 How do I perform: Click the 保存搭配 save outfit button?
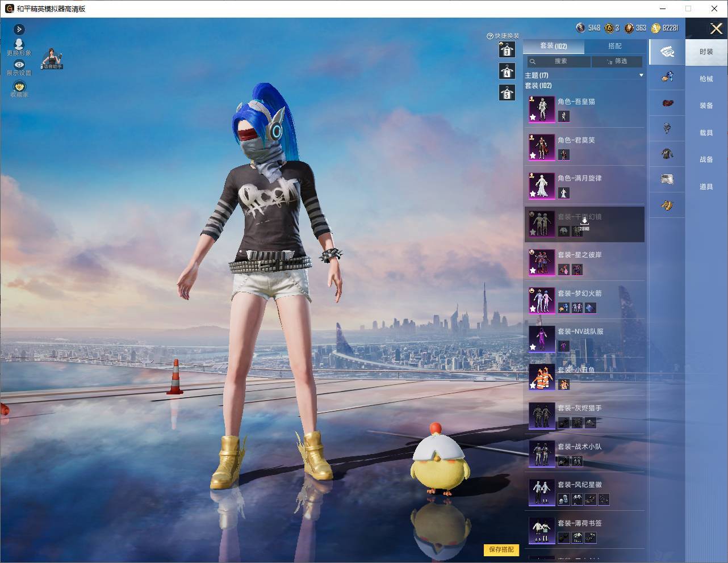(501, 549)
